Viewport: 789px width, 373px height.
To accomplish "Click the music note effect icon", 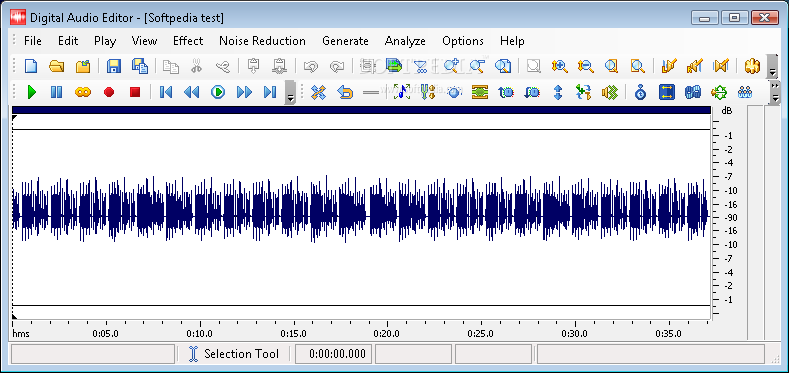I will point(402,92).
